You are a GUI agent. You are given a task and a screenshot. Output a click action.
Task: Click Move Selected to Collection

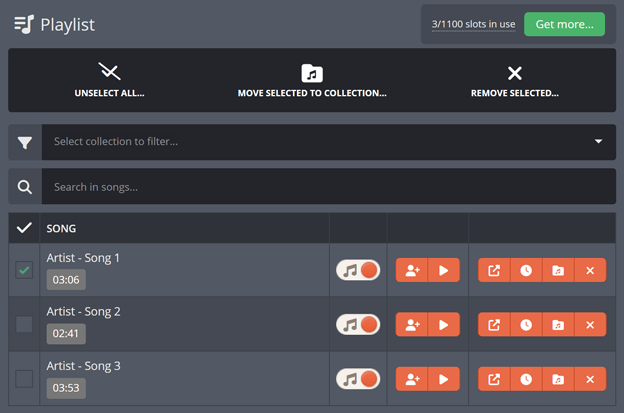[x=312, y=80]
